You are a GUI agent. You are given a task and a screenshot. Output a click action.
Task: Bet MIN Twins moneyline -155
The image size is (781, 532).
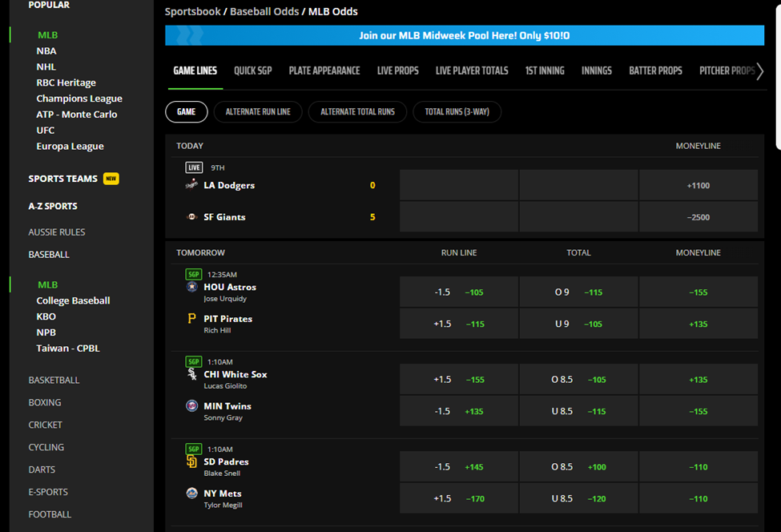point(698,411)
